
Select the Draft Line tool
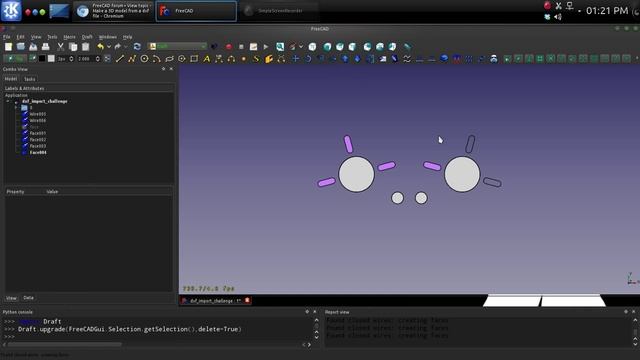pos(120,59)
